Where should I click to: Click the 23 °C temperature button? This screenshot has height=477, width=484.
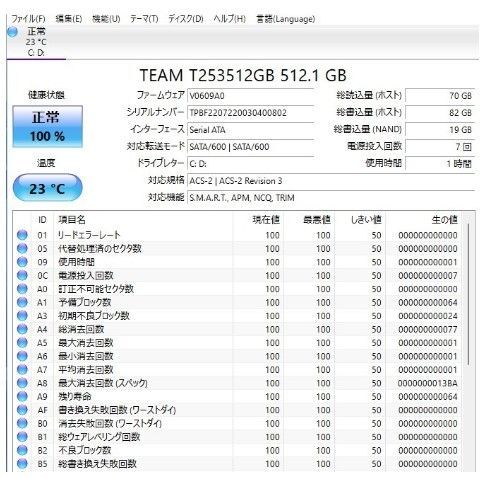tap(47, 188)
